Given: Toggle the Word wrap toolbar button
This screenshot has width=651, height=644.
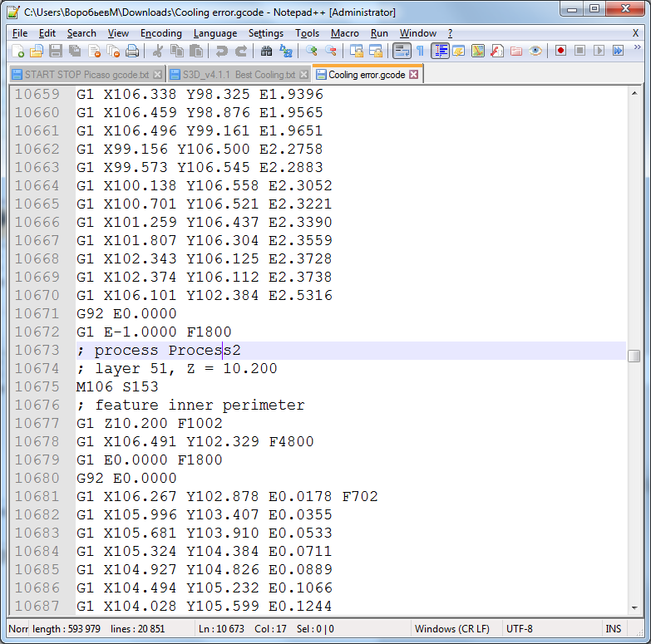Looking at the screenshot, I should [402, 51].
